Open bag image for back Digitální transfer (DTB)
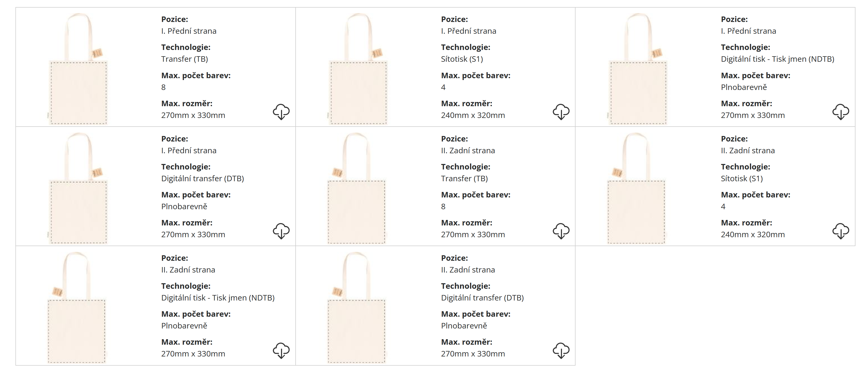Image resolution: width=868 pixels, height=380 pixels. pos(357,308)
